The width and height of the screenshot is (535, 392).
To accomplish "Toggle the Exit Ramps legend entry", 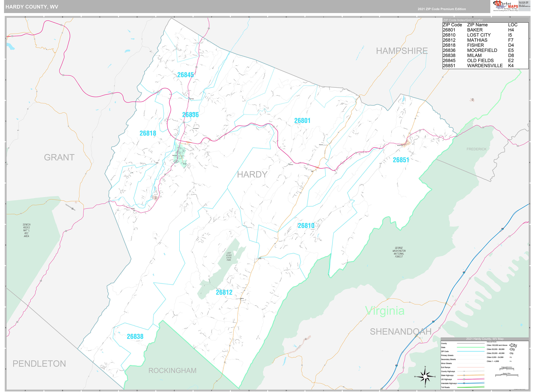I will coord(471,367).
